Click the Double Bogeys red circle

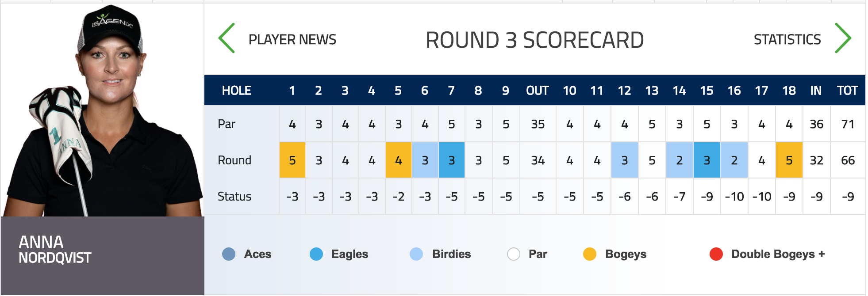tap(716, 254)
